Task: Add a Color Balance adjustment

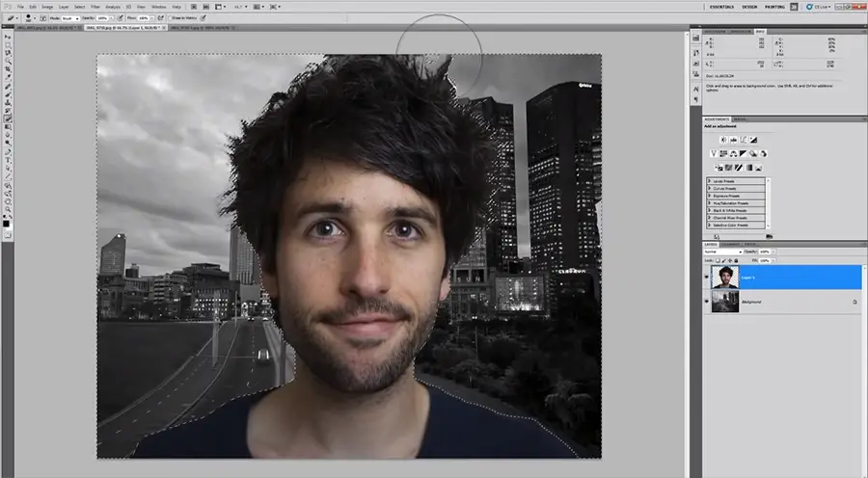Action: click(x=734, y=154)
